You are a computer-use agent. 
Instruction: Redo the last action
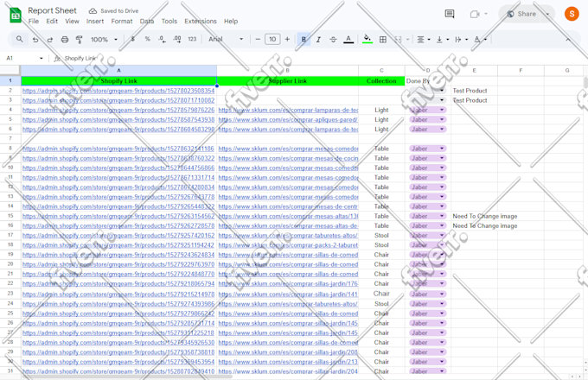[x=50, y=40]
